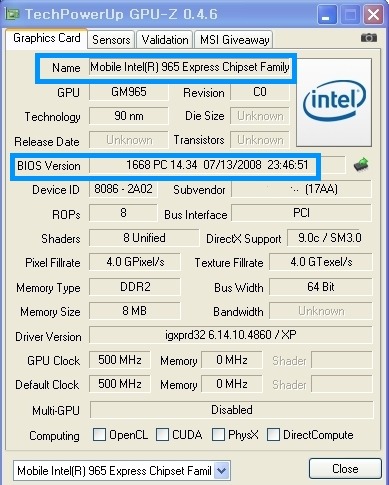Click the Memory Size field showing 8 MB
The width and height of the screenshot is (389, 485).
135,311
